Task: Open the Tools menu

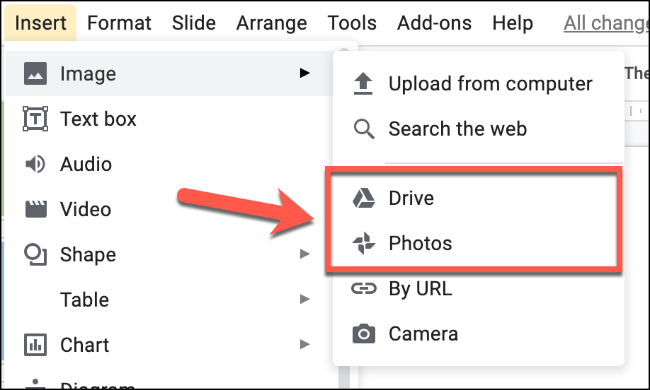Action: click(x=352, y=23)
